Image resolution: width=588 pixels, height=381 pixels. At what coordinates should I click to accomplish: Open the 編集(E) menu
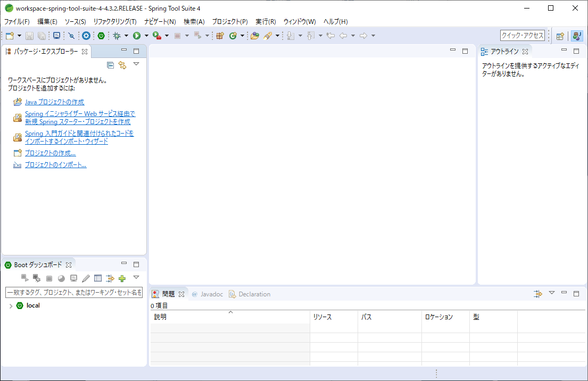click(x=47, y=22)
